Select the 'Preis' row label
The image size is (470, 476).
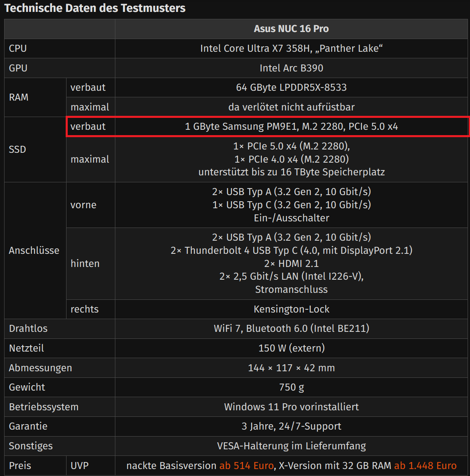coord(20,466)
